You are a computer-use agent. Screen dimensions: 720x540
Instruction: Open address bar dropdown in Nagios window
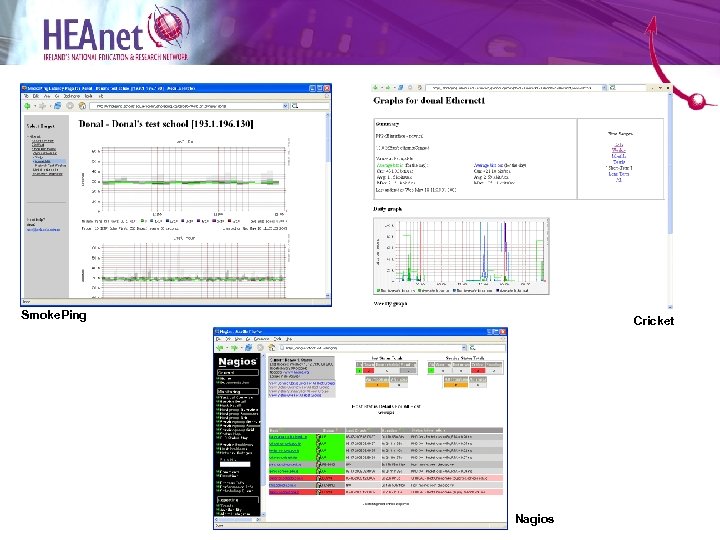(464, 348)
